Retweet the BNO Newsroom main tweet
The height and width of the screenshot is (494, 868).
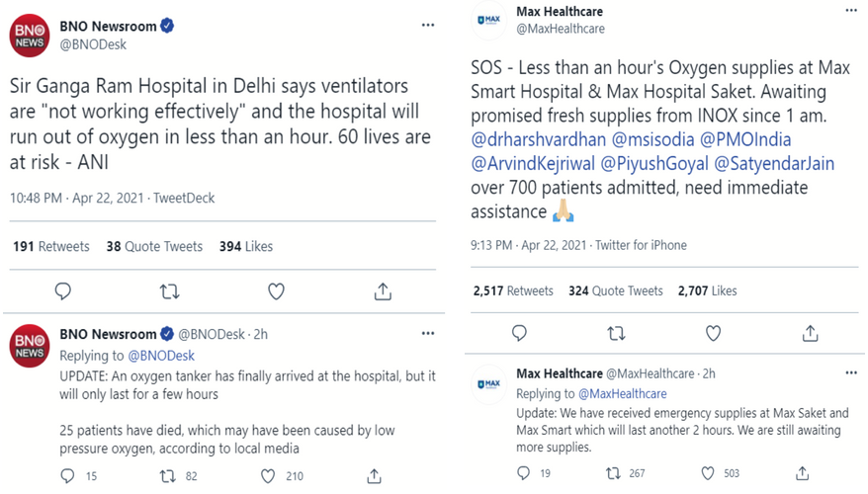(169, 291)
